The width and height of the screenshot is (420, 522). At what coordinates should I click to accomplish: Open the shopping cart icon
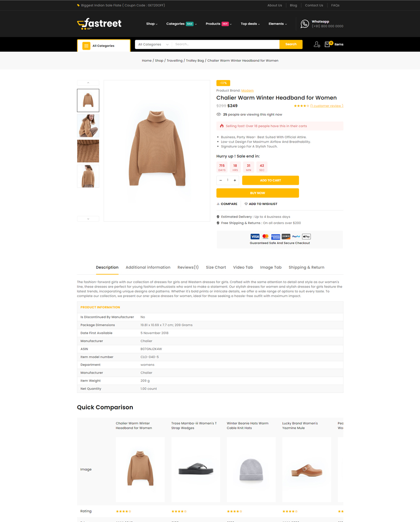pyautogui.click(x=328, y=44)
